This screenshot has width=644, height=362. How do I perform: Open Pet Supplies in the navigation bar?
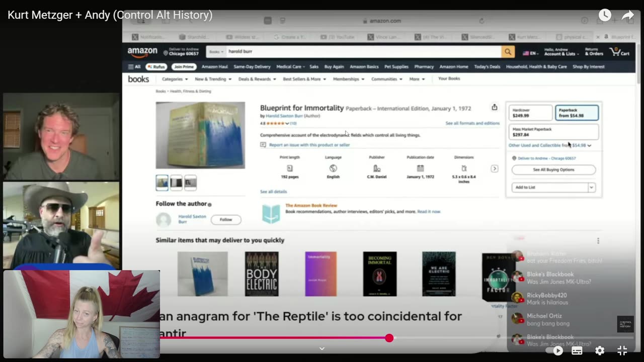[x=396, y=66]
